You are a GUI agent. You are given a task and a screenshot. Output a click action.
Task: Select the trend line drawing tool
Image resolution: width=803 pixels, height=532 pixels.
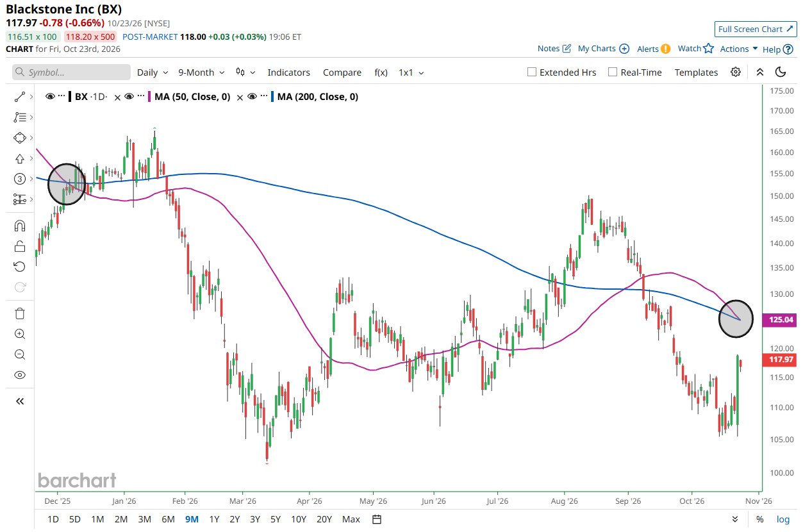click(19, 97)
